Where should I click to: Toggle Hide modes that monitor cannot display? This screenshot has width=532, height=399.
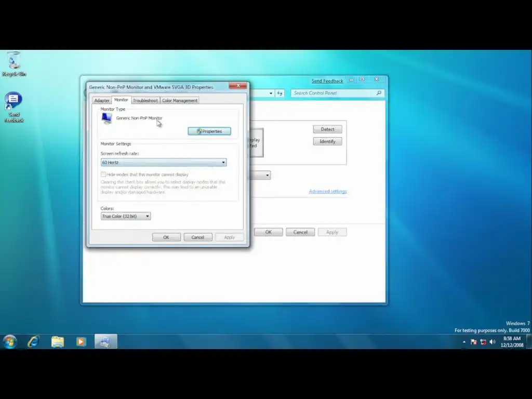(103, 175)
